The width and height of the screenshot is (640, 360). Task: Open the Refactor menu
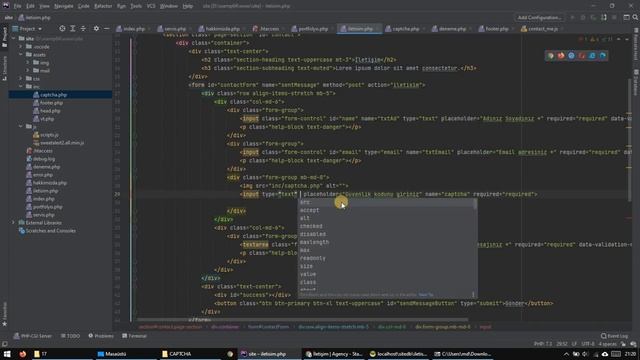tap(103, 6)
